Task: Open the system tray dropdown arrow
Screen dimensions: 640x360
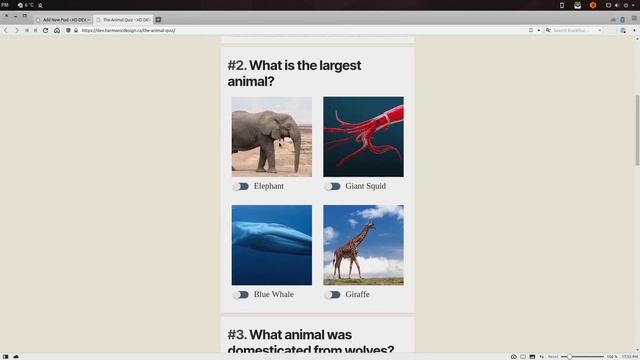Action: point(634,5)
